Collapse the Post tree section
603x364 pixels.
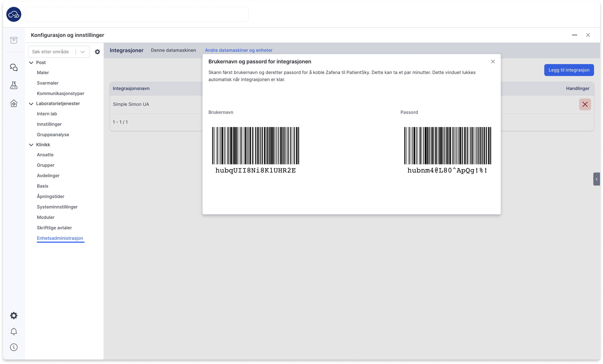(31, 63)
